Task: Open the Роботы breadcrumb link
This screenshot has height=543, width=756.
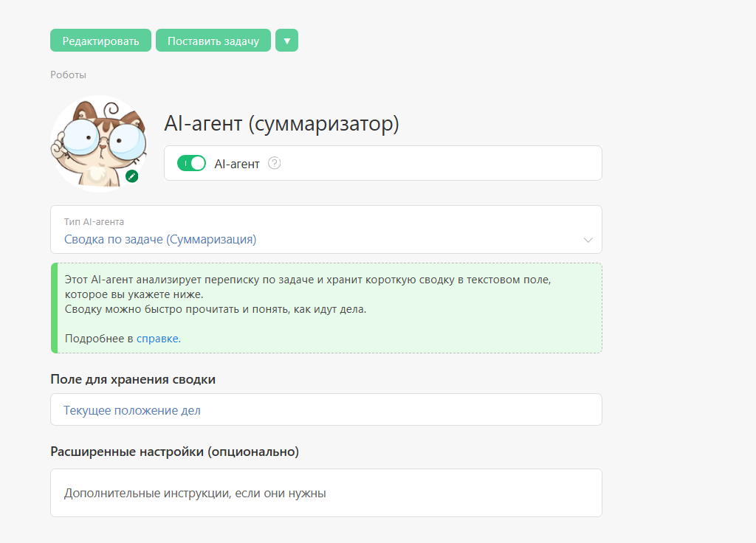Action: point(69,75)
